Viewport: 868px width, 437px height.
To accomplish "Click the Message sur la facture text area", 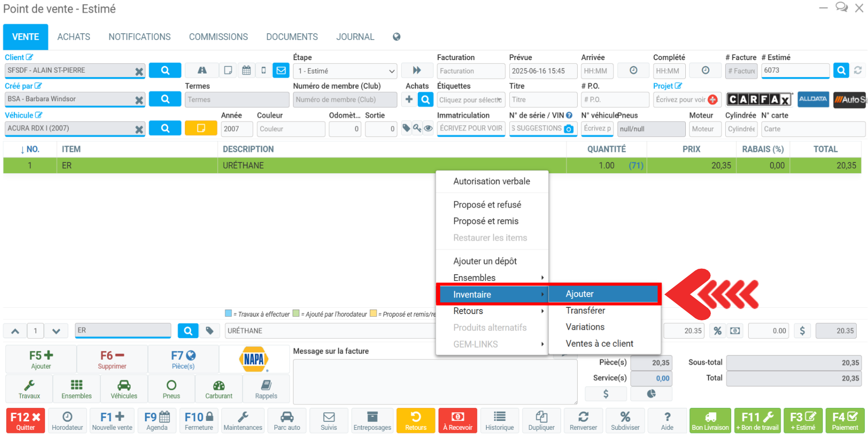I will tap(434, 381).
